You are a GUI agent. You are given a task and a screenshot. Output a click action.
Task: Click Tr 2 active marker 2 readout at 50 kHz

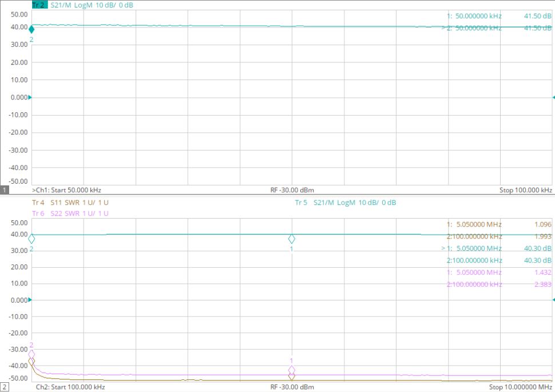point(496,28)
